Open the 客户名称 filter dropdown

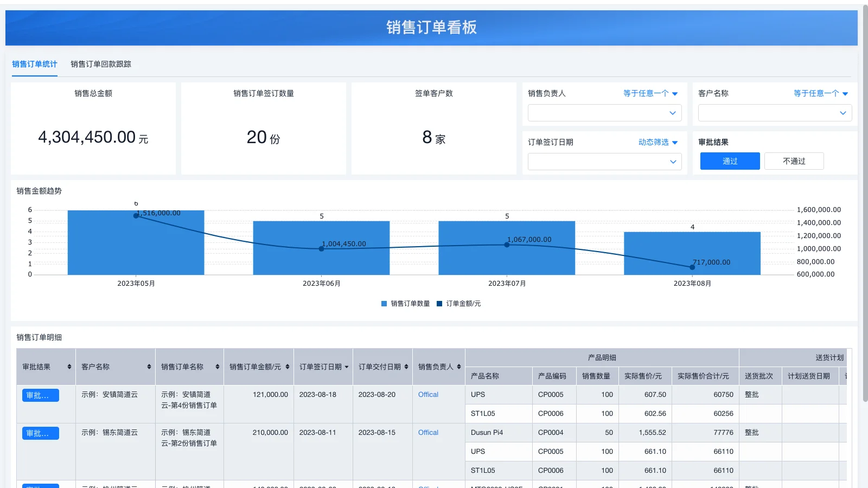[x=775, y=113]
